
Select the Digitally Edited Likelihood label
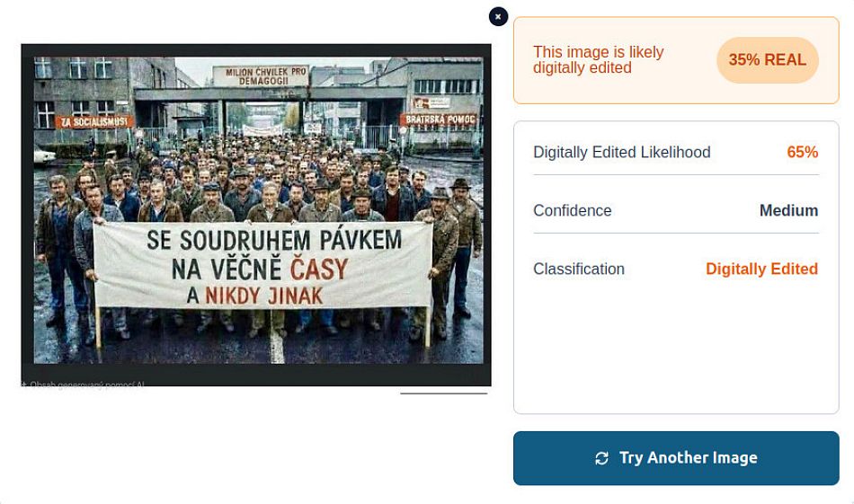coord(621,153)
